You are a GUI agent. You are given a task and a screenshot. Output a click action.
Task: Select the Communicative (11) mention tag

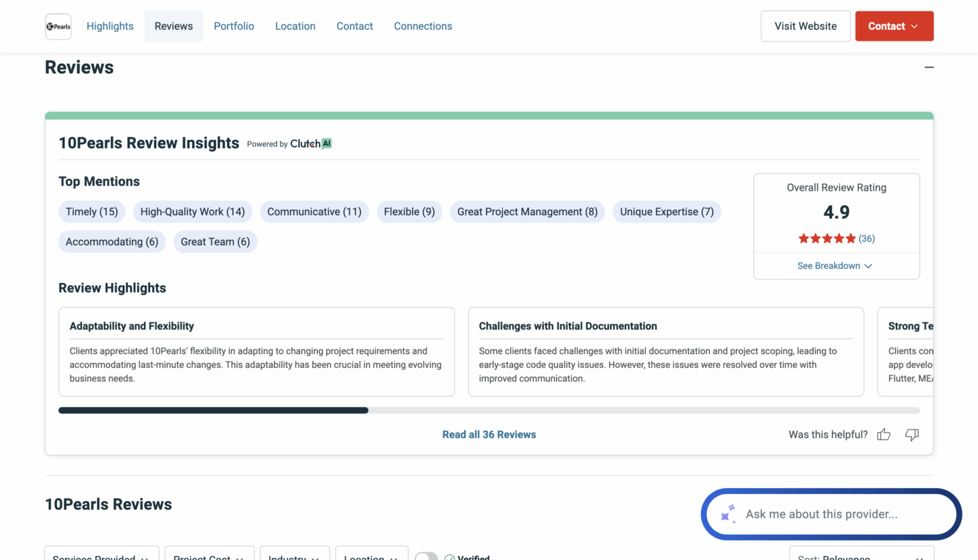(x=314, y=212)
